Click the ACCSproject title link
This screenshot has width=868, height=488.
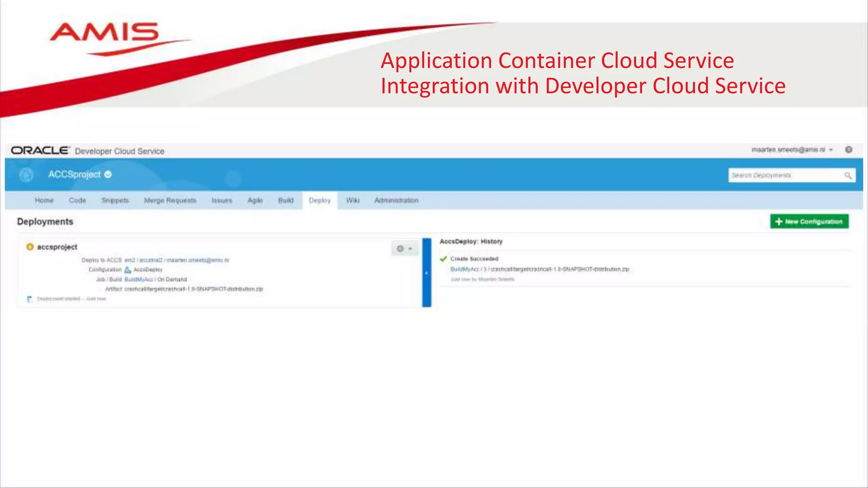click(x=75, y=175)
